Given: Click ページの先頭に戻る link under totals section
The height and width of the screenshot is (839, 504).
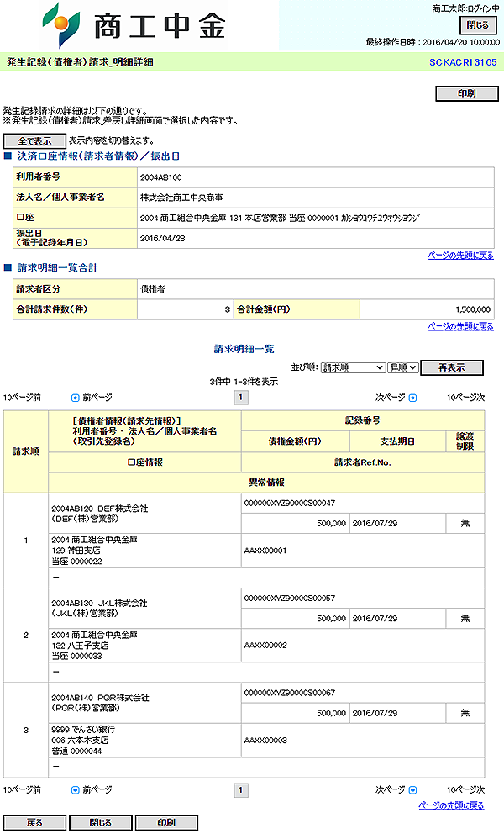Looking at the screenshot, I should click(460, 326).
